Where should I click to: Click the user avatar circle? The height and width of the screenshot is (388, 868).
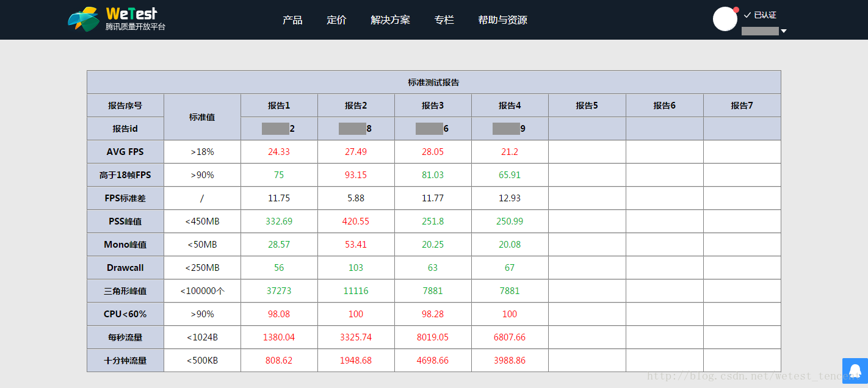[x=725, y=19]
